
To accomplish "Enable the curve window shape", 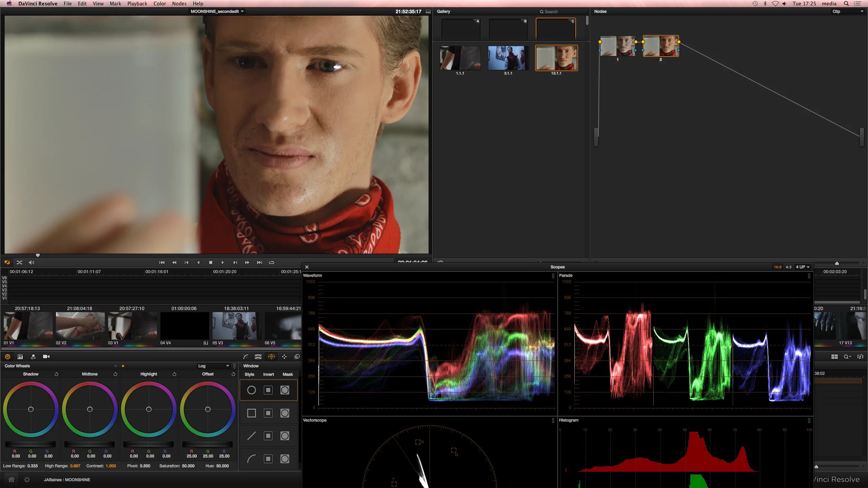I will [251, 459].
